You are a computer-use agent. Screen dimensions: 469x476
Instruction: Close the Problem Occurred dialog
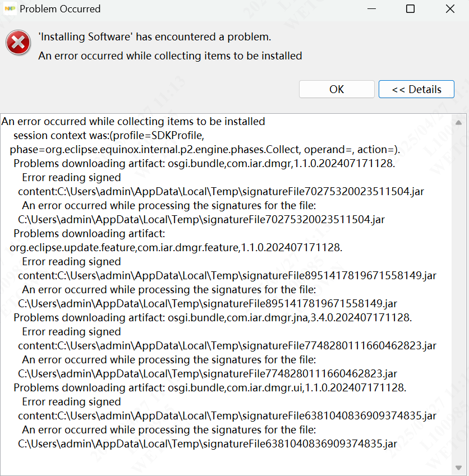(x=450, y=9)
